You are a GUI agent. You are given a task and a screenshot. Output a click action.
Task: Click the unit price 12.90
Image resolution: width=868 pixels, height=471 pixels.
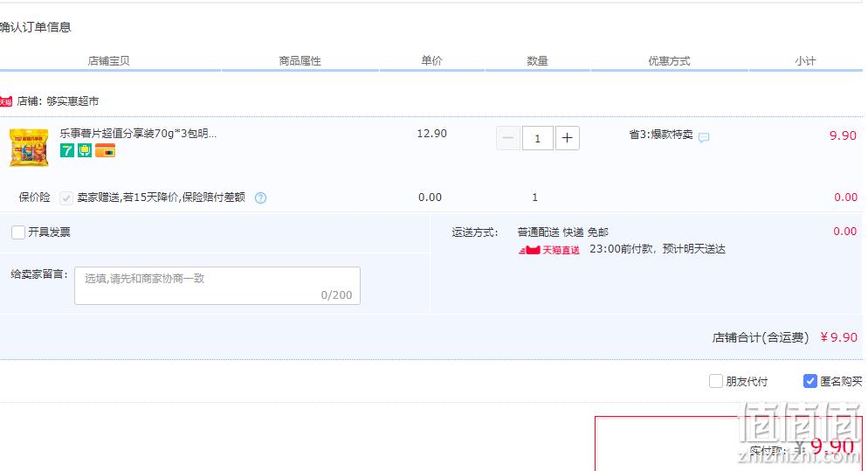coord(431,134)
